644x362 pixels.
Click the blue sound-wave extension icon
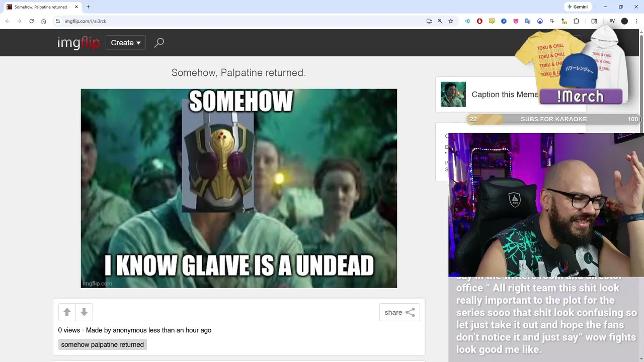[x=467, y=21]
